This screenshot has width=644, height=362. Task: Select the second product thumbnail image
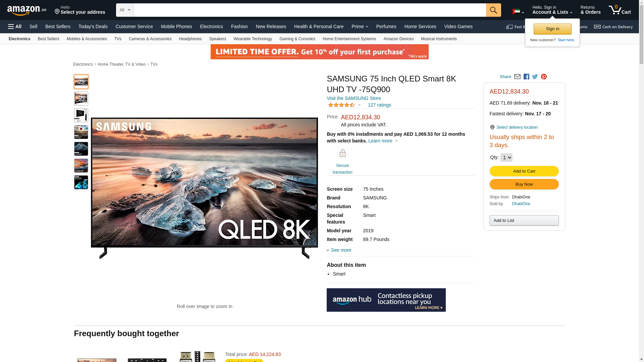pyautogui.click(x=81, y=99)
